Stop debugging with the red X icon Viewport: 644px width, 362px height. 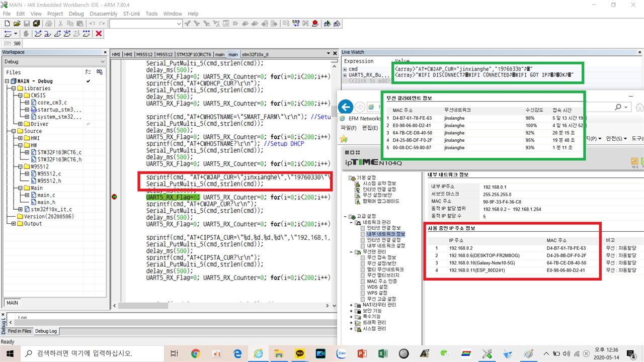[x=99, y=34]
